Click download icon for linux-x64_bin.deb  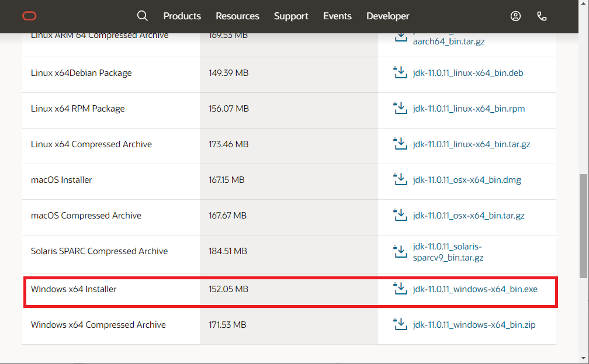click(x=400, y=72)
